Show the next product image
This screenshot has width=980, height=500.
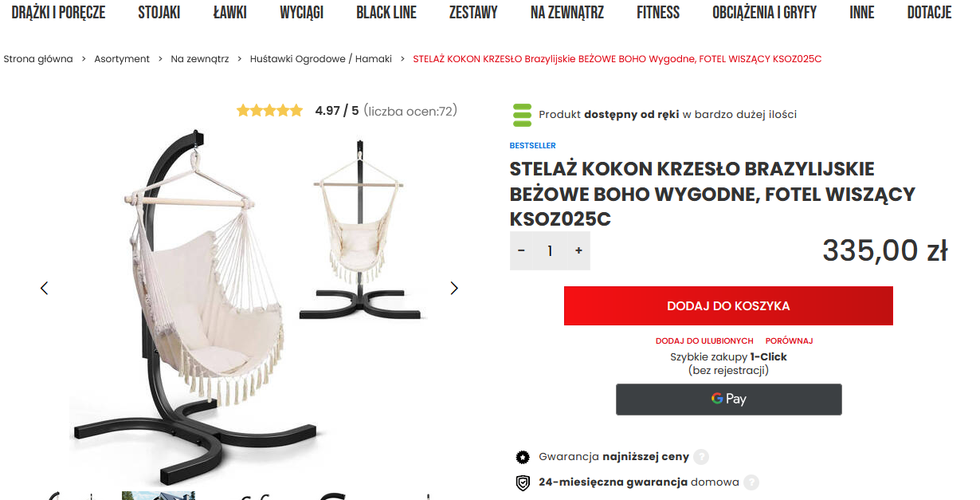pos(454,288)
